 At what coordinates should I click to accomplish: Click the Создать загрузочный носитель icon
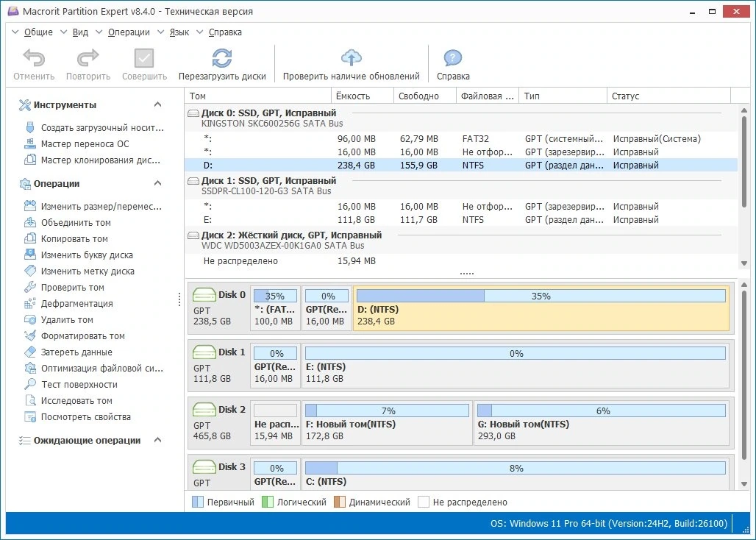pyautogui.click(x=30, y=127)
